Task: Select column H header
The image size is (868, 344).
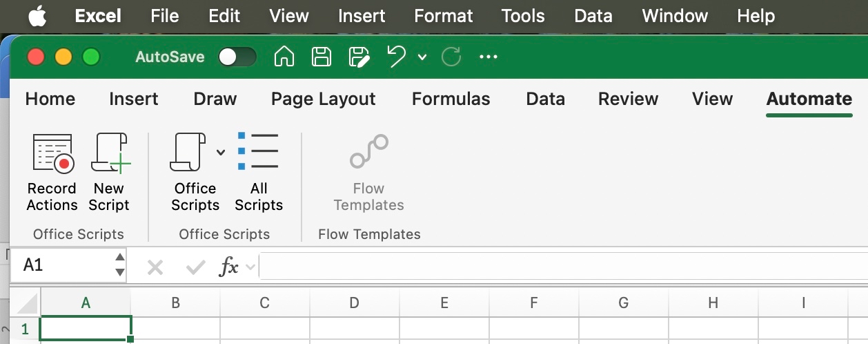Action: coord(713,303)
